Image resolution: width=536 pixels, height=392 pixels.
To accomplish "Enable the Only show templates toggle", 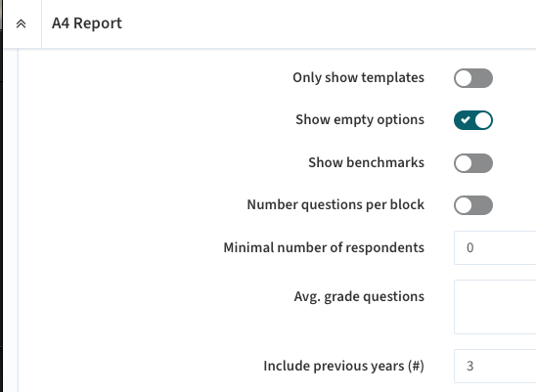I will pyautogui.click(x=473, y=78).
